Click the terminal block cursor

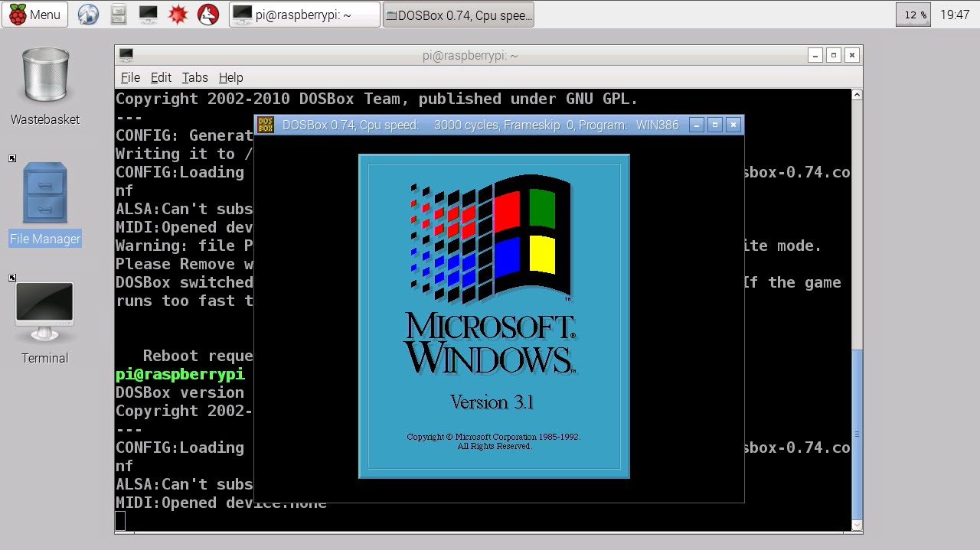pos(120,521)
